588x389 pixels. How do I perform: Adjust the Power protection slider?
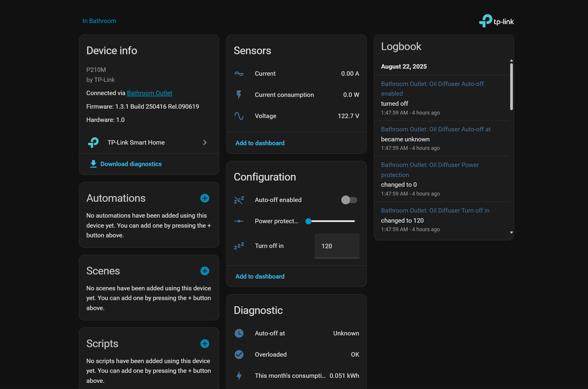tap(309, 221)
